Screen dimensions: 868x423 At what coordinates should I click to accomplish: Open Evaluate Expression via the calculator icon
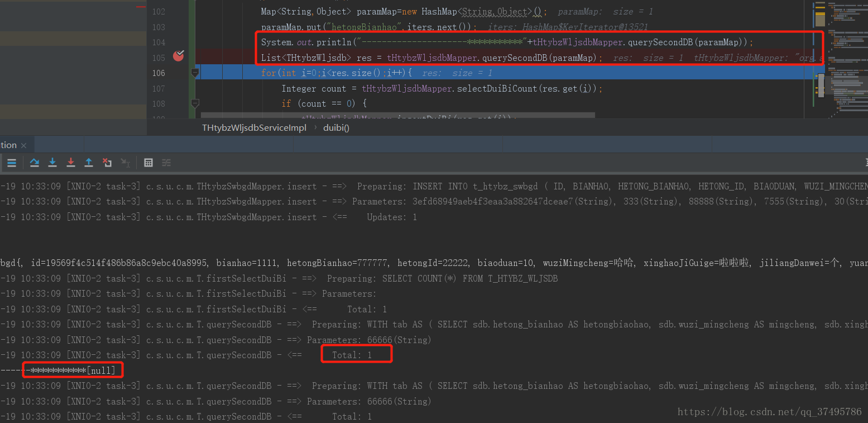point(148,163)
